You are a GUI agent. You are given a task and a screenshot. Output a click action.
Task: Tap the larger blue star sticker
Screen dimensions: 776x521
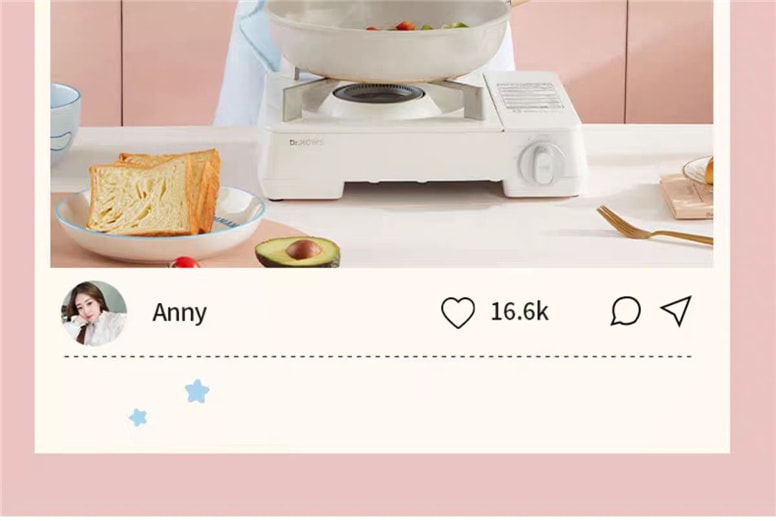(x=197, y=391)
